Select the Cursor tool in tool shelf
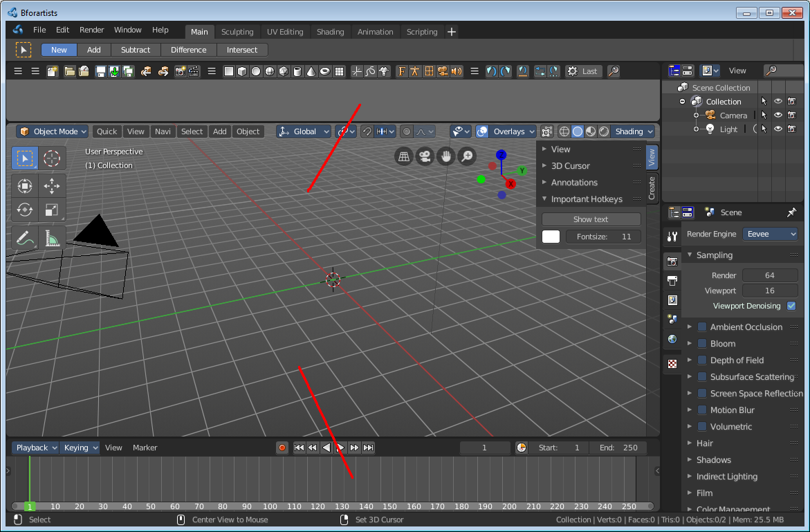 (52, 158)
